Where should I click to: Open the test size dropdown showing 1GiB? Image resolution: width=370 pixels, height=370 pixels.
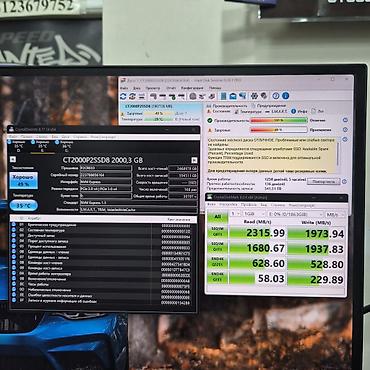point(253,214)
